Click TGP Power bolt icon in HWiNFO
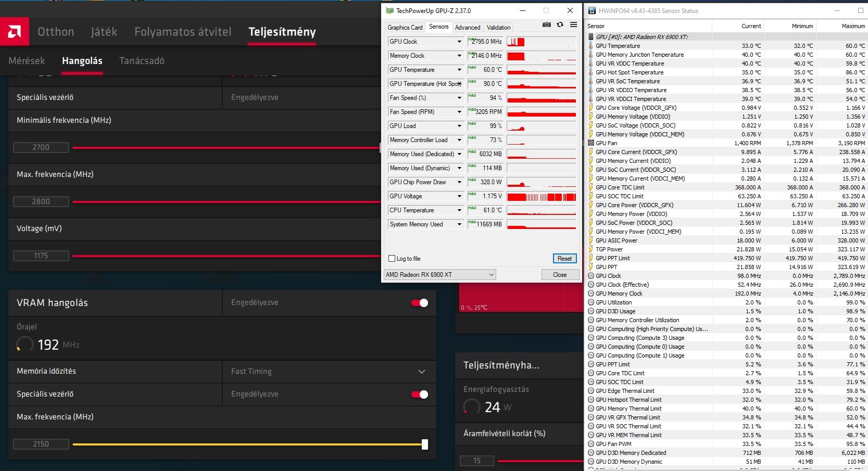Screen dimensions: 868x471 pyautogui.click(x=590, y=249)
